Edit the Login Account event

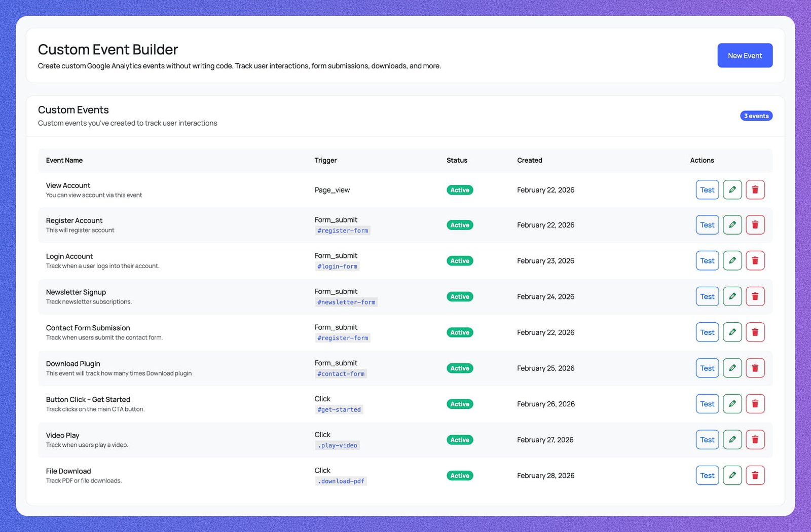(732, 260)
